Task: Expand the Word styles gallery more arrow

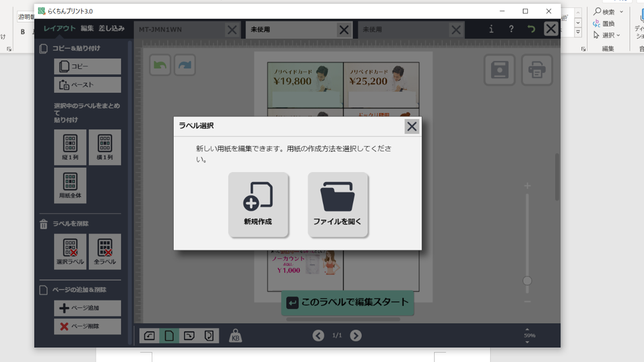Action: (578, 32)
